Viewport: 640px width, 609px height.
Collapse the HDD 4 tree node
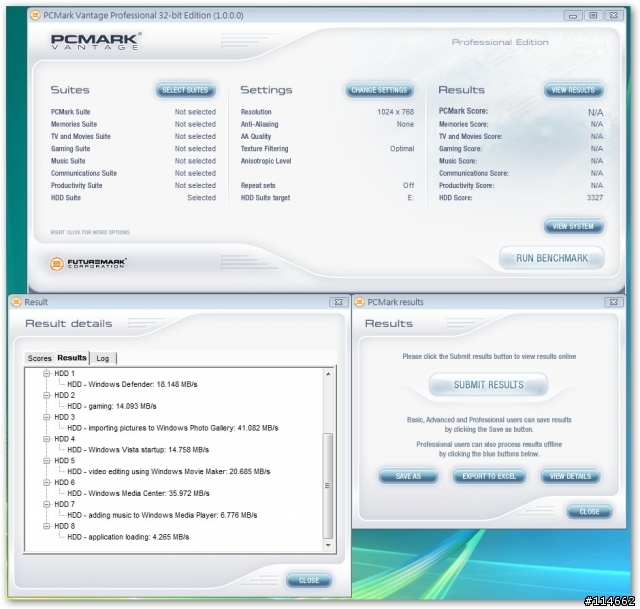(47, 439)
